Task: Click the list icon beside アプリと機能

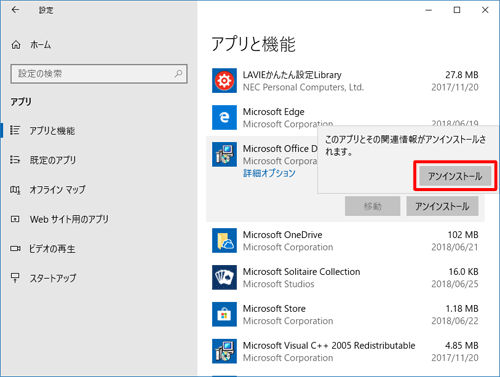Action: coord(15,130)
